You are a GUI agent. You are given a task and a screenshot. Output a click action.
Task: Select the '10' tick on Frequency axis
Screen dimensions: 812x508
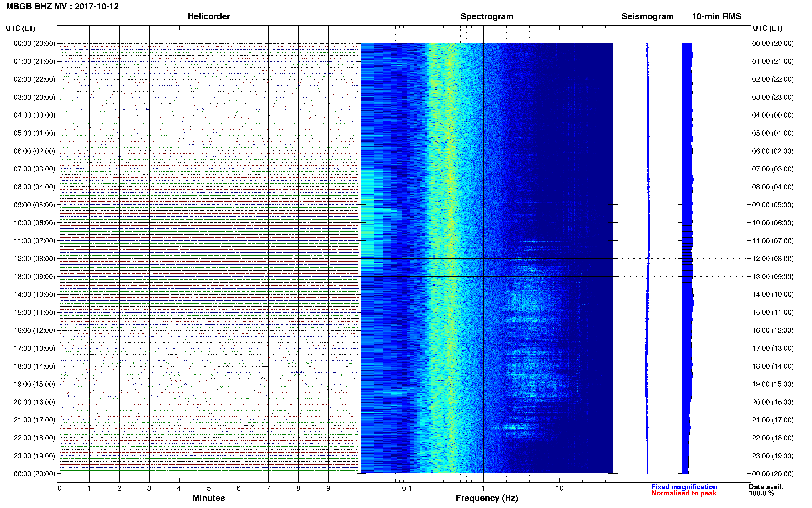pos(559,488)
